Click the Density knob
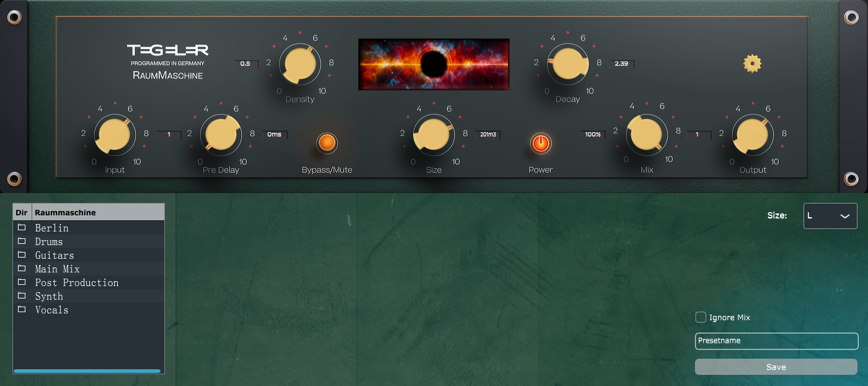Image resolution: width=868 pixels, height=386 pixels. coord(300,65)
